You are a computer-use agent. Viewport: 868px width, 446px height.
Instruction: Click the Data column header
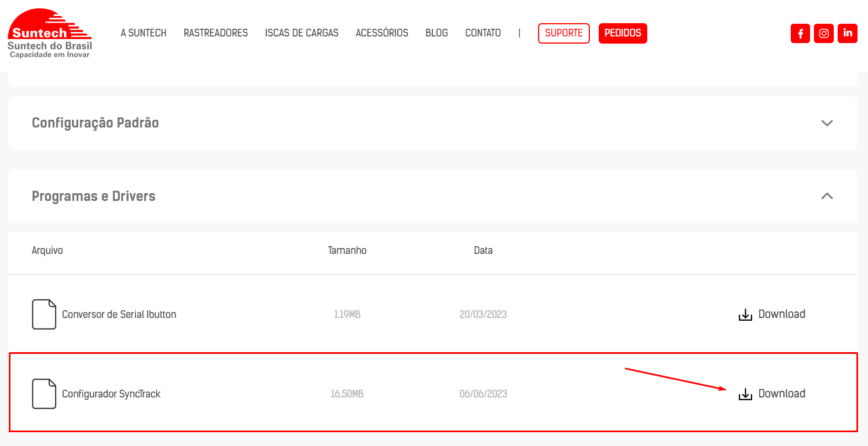click(483, 251)
